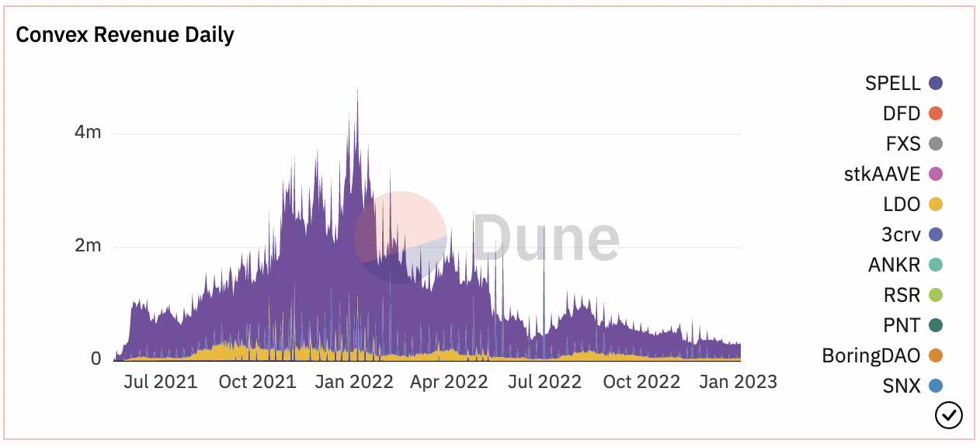Click the Dune watermark logo circle
980x447 pixels.
(x=400, y=237)
